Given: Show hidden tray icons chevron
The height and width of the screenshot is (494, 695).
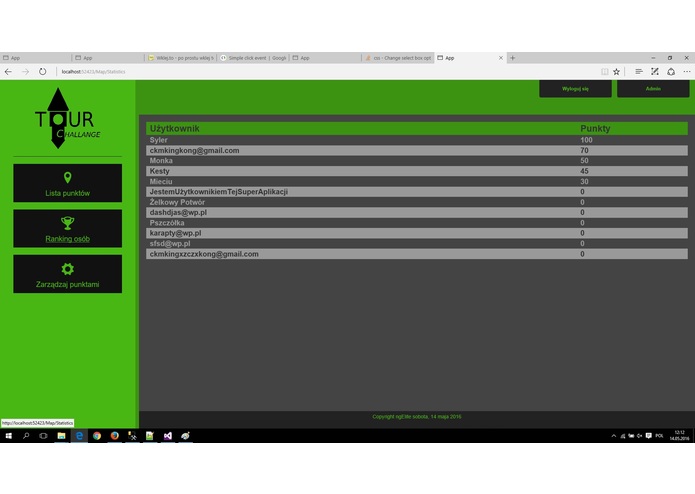Looking at the screenshot, I should coord(614,436).
